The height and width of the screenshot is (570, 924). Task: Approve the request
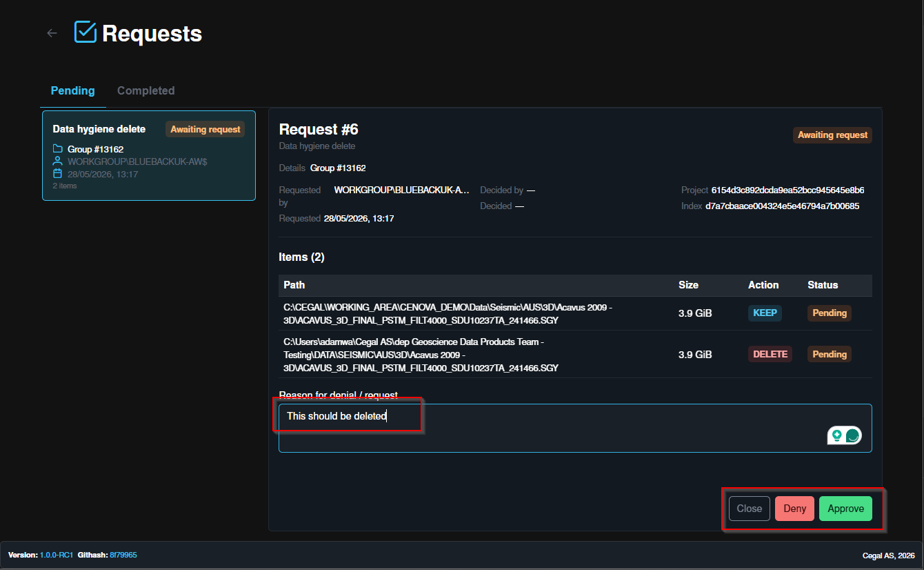point(845,509)
